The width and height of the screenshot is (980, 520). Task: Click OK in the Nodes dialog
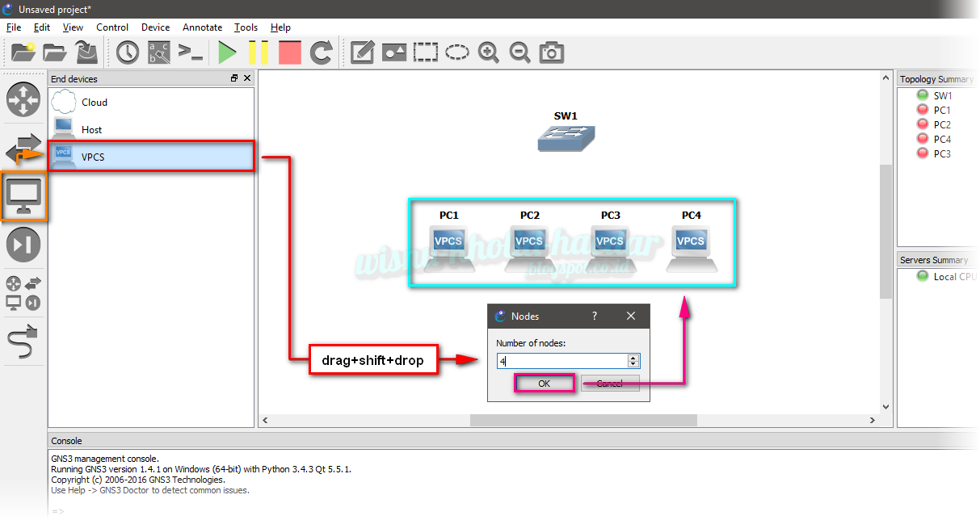544,384
